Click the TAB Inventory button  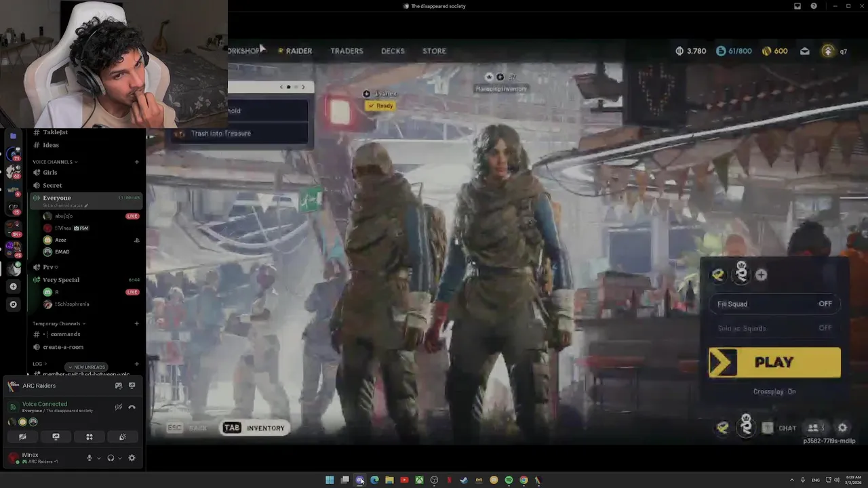(x=254, y=428)
